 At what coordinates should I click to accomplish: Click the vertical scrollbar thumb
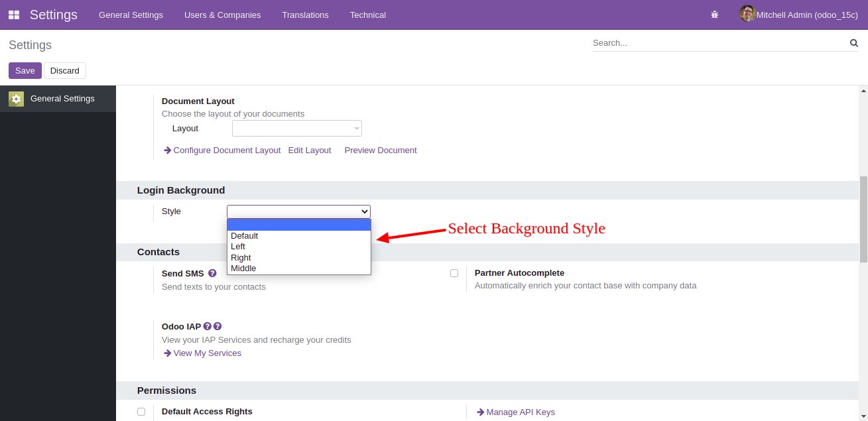pos(863,219)
